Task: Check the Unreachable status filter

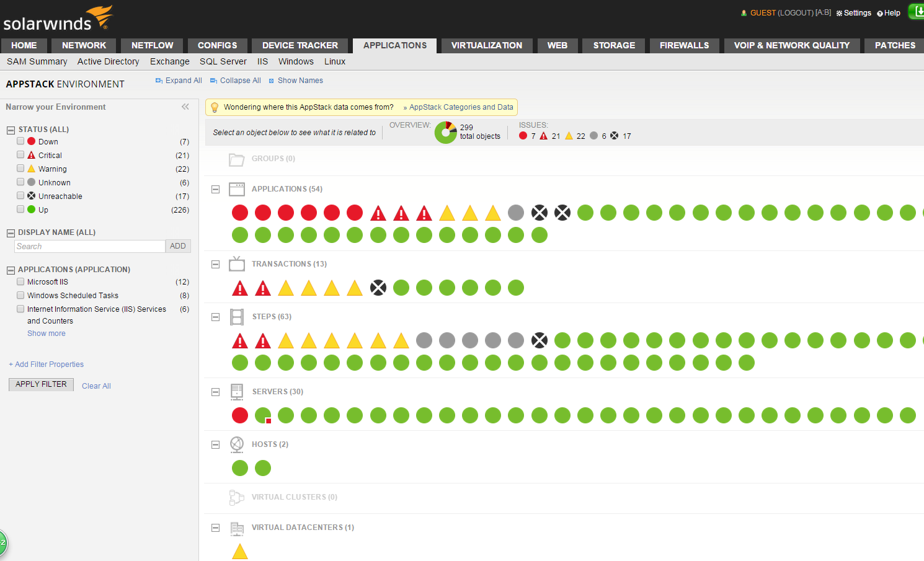Action: click(20, 196)
